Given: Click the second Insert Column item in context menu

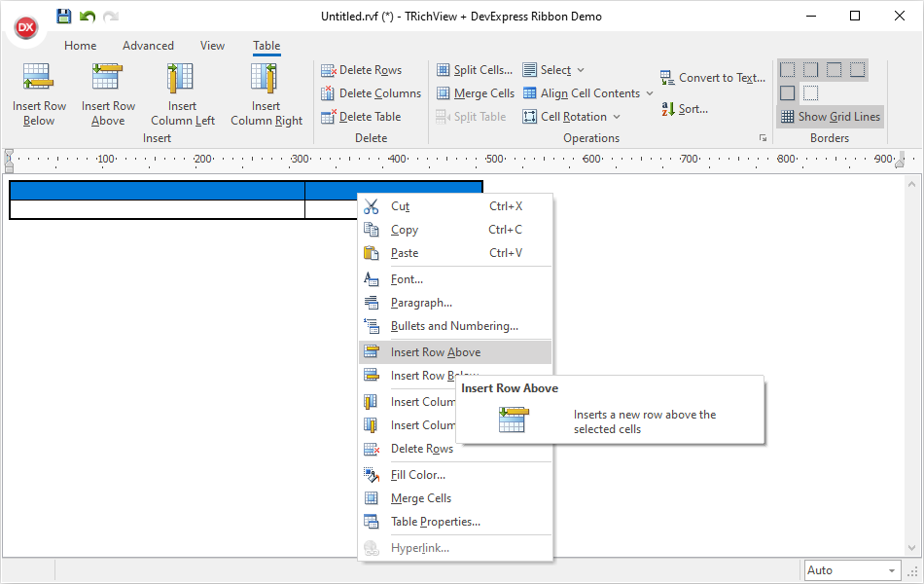Looking at the screenshot, I should [408, 425].
